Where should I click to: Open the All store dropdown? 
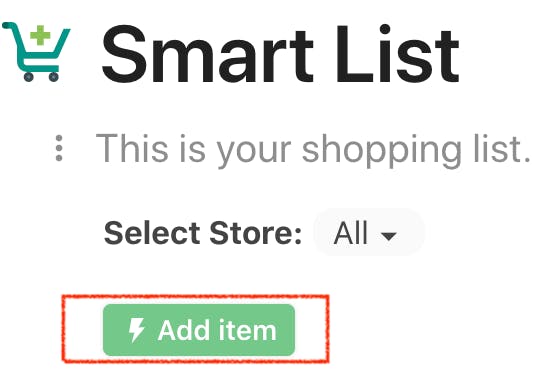[x=369, y=233]
